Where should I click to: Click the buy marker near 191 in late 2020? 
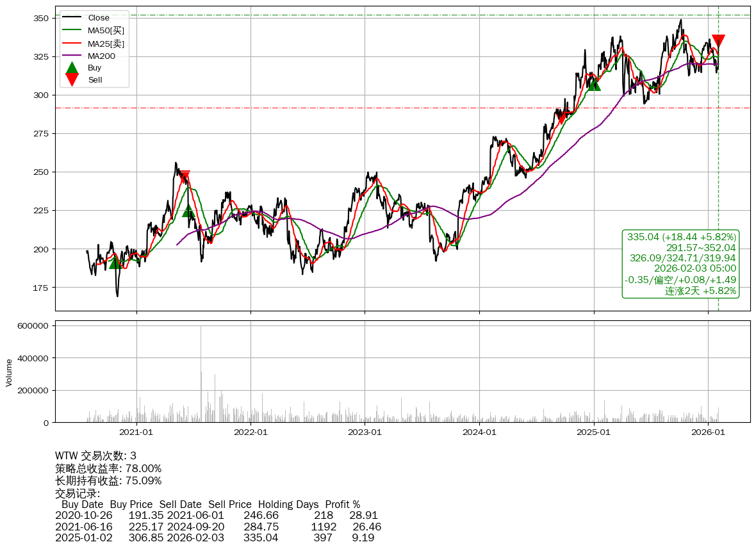point(115,263)
